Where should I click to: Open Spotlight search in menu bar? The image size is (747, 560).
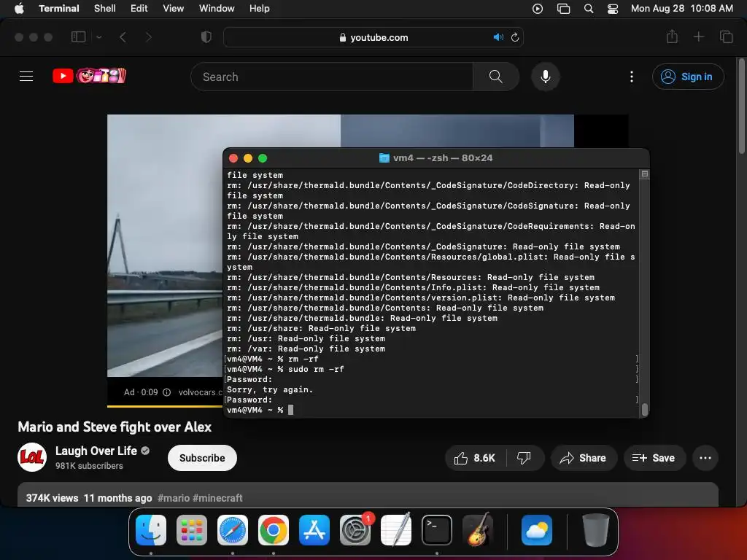589,9
